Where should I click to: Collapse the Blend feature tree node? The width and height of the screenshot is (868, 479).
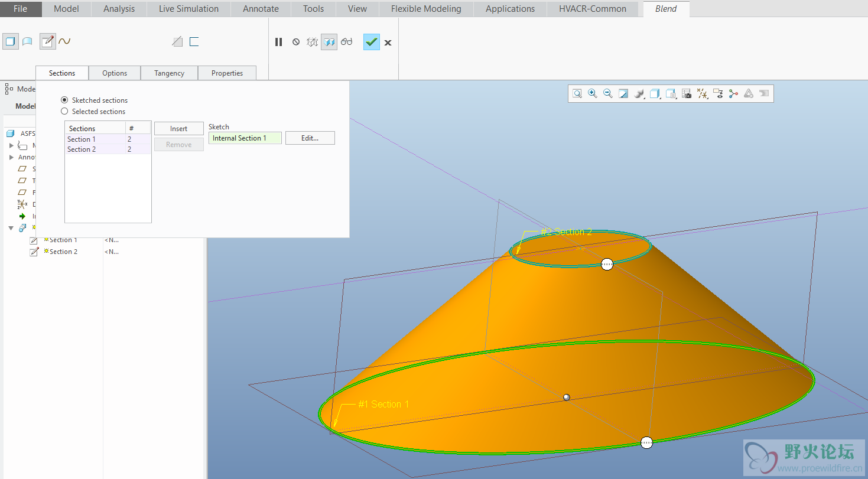(x=12, y=228)
